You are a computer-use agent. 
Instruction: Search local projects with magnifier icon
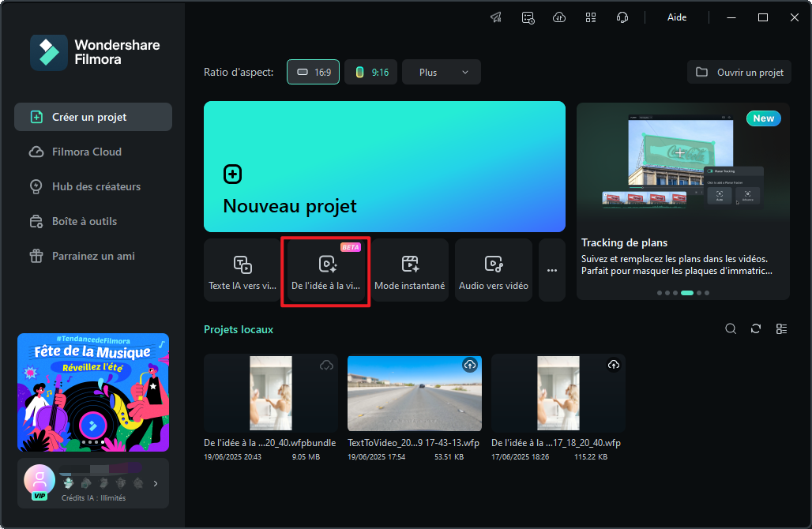tap(731, 328)
